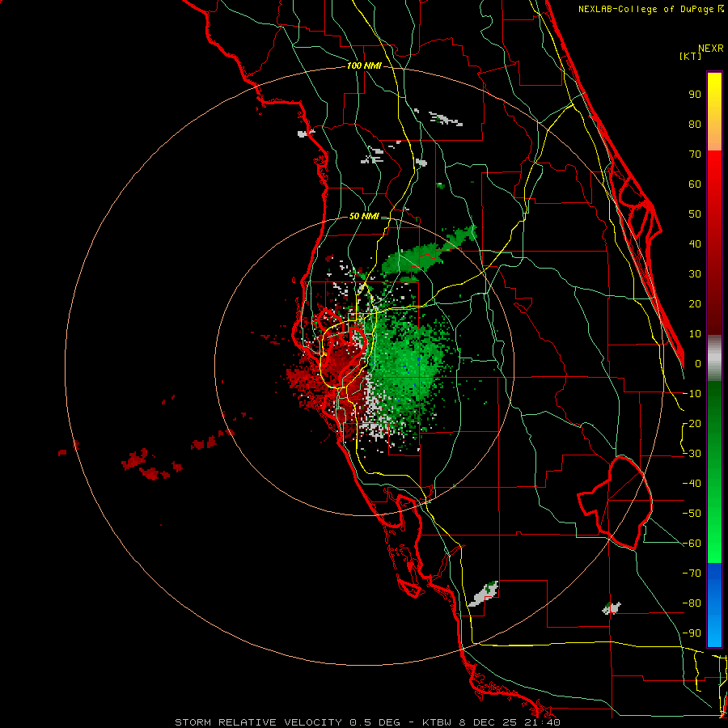Click the gray echo patch near the 100 NMI label

pos(446,119)
